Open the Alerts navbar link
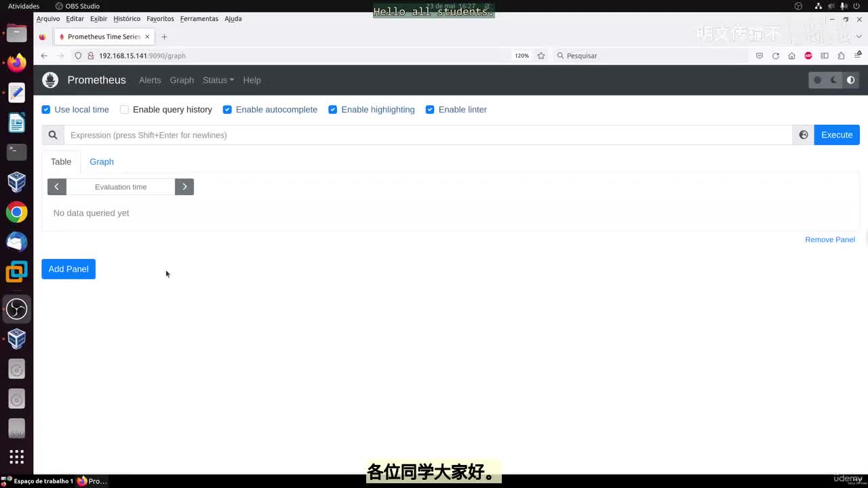 (x=150, y=80)
